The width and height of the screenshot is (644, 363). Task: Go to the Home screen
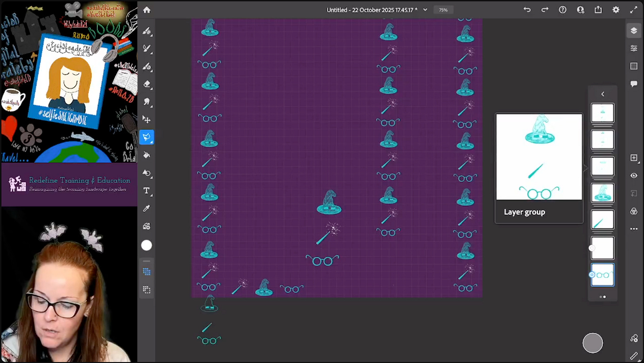[147, 10]
